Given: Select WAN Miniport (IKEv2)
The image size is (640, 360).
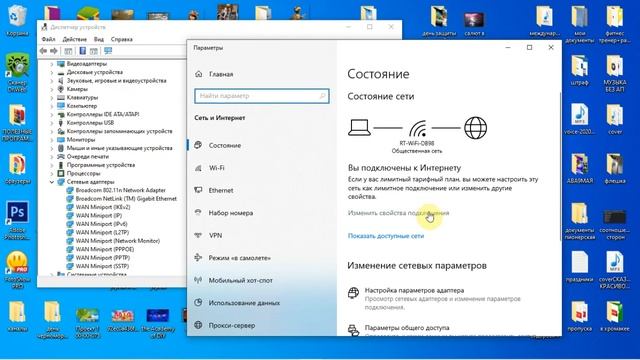Looking at the screenshot, I should (103, 207).
